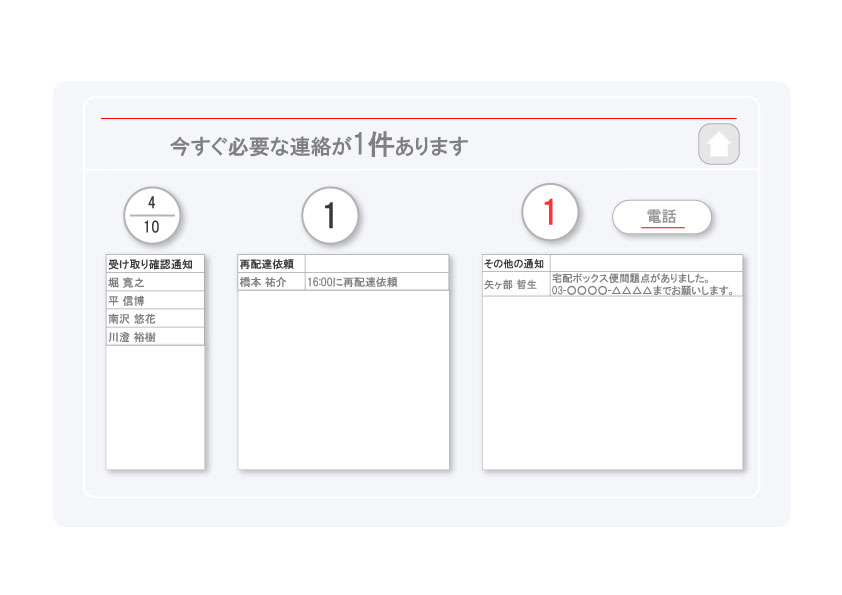The height and width of the screenshot is (595, 842).
Task: Click the blank space under 橋本 祐介's row
Action: pyautogui.click(x=343, y=378)
